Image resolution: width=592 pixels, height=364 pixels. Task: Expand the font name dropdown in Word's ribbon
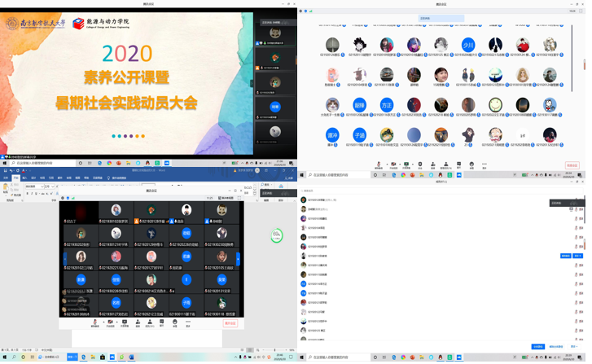42,186
